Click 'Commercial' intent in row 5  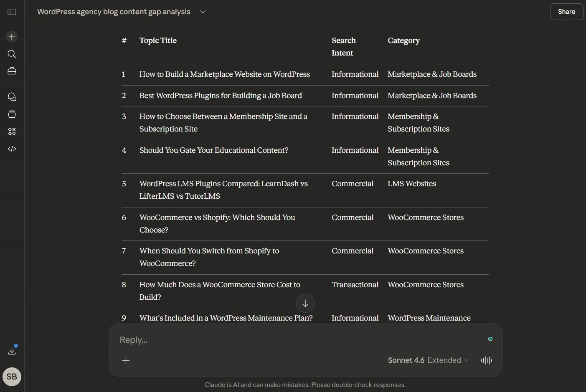pos(353,184)
